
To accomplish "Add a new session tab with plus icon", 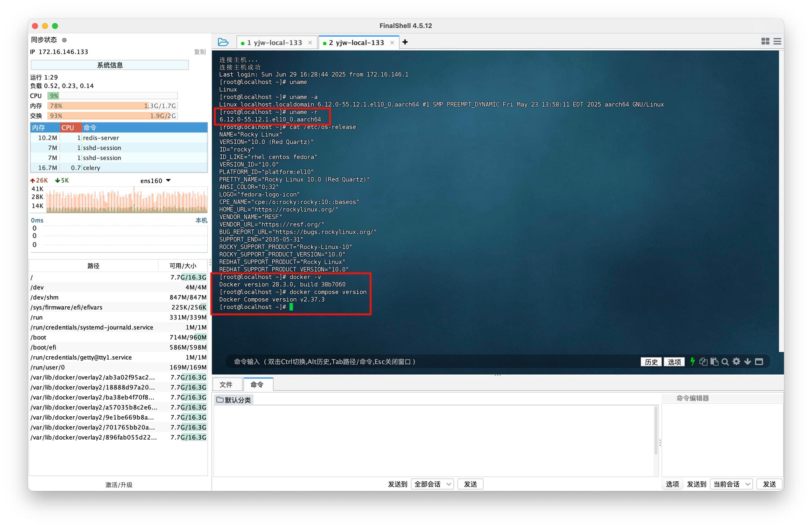I will pyautogui.click(x=405, y=42).
